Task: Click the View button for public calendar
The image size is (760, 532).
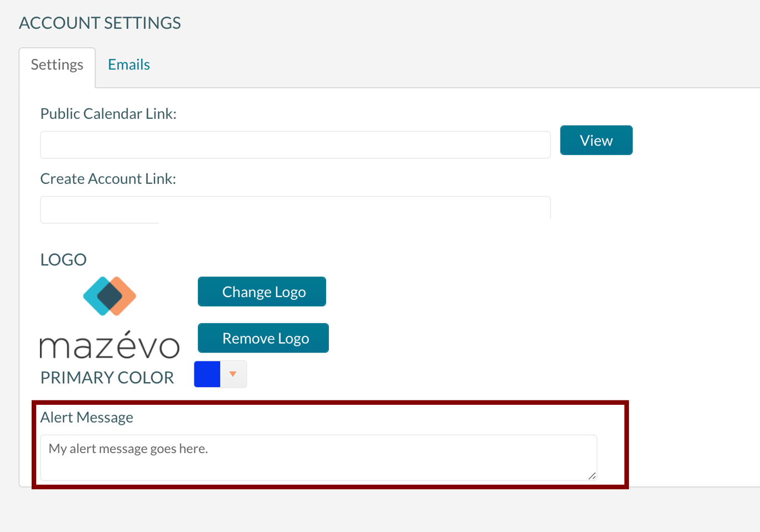Action: pyautogui.click(x=596, y=140)
